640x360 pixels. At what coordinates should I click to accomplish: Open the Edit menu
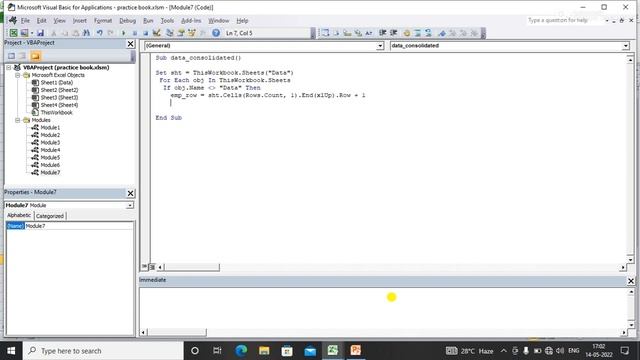coord(41,20)
